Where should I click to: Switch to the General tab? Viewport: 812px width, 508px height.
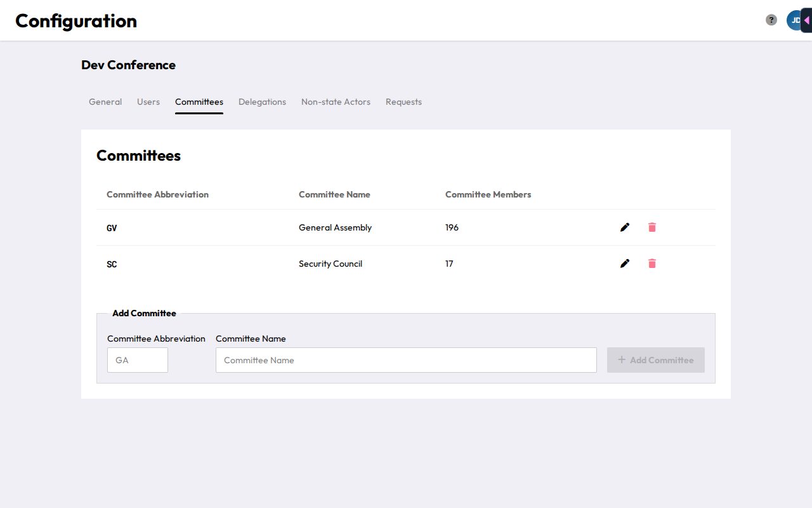(x=105, y=102)
